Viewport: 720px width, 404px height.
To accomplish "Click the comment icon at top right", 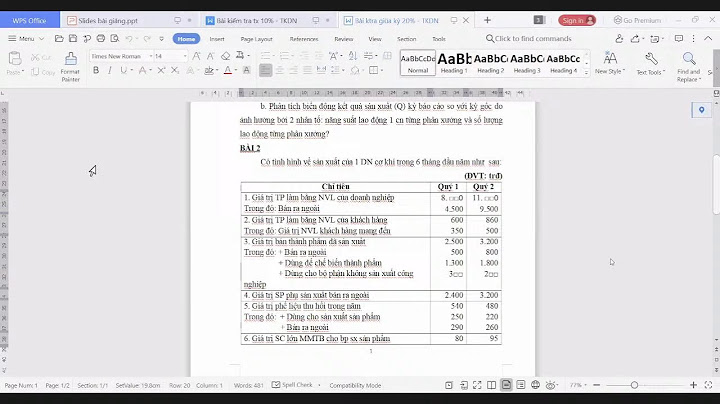I will click(679, 39).
